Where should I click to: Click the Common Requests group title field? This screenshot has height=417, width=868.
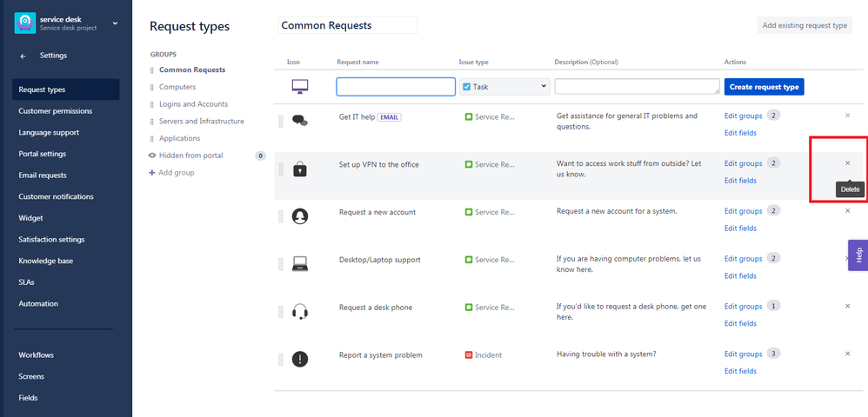[348, 25]
